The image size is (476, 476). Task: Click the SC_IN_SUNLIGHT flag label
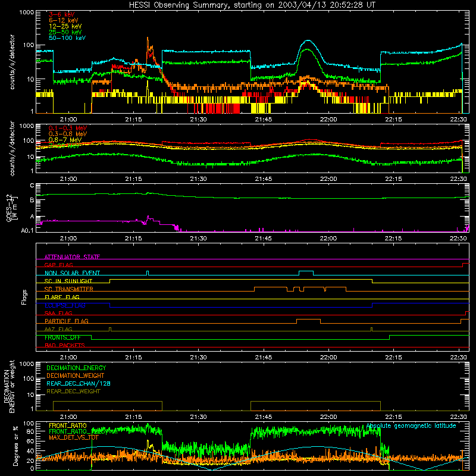pyautogui.click(x=68, y=281)
